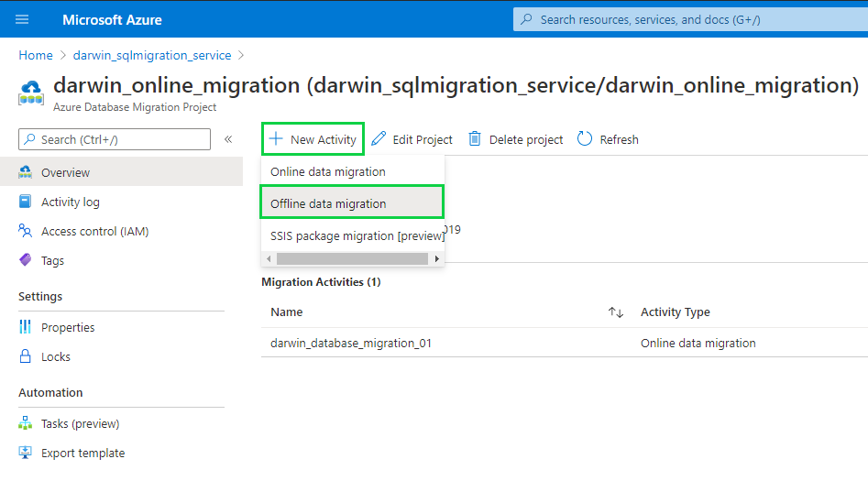Click the right arrow of the menu scrollbar

click(437, 258)
